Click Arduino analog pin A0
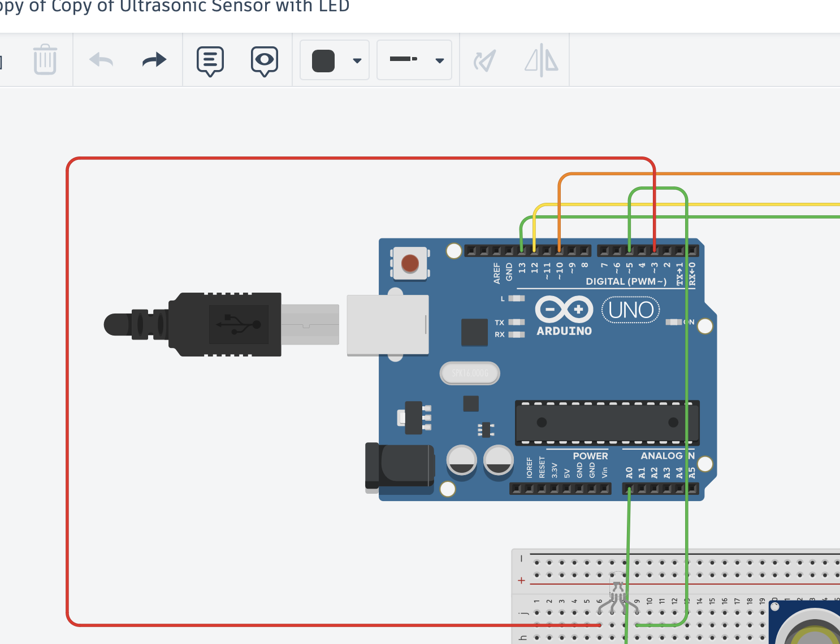The width and height of the screenshot is (840, 644). [x=629, y=489]
